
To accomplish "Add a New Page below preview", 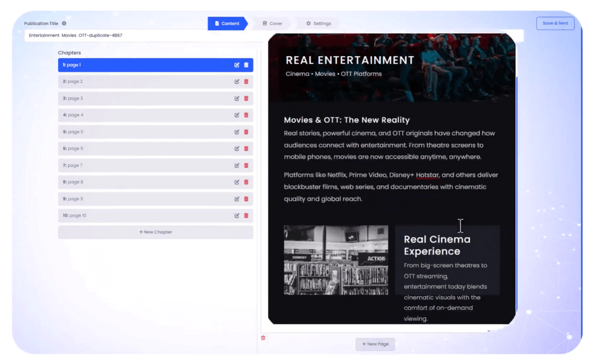I will [x=375, y=344].
